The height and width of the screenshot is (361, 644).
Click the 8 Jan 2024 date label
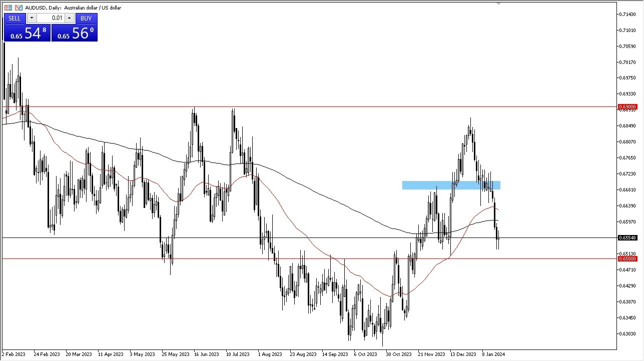492,354
